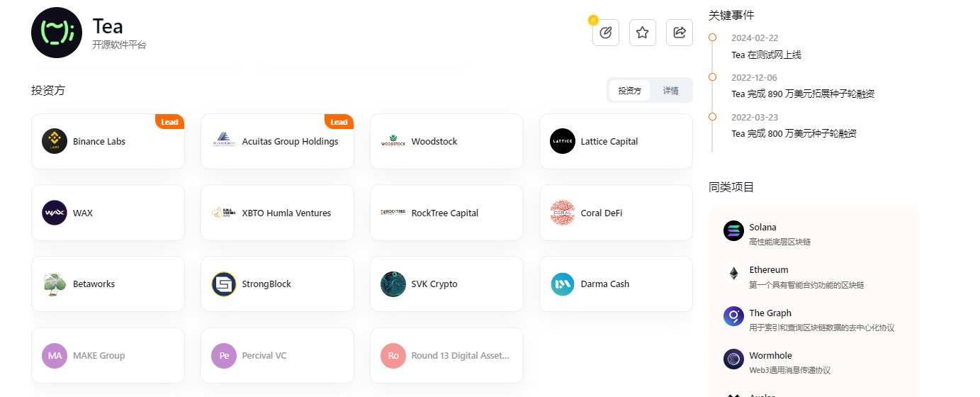Click the Round 13 Ro avatar
The image size is (980, 397).
pos(393,355)
